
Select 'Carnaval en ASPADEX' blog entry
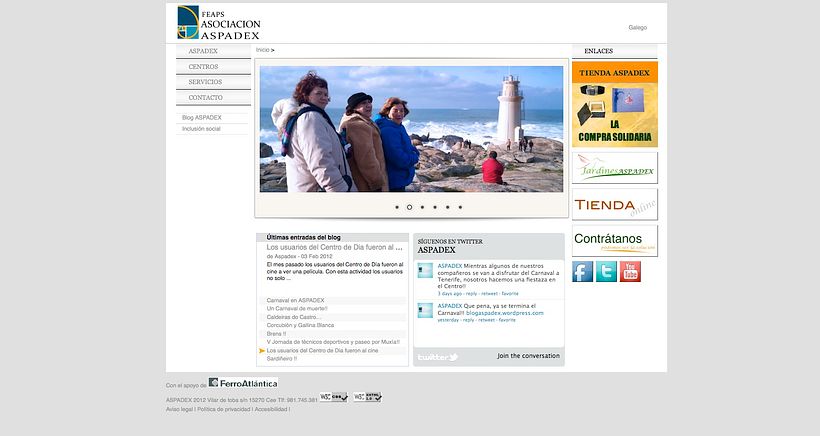pos(295,301)
